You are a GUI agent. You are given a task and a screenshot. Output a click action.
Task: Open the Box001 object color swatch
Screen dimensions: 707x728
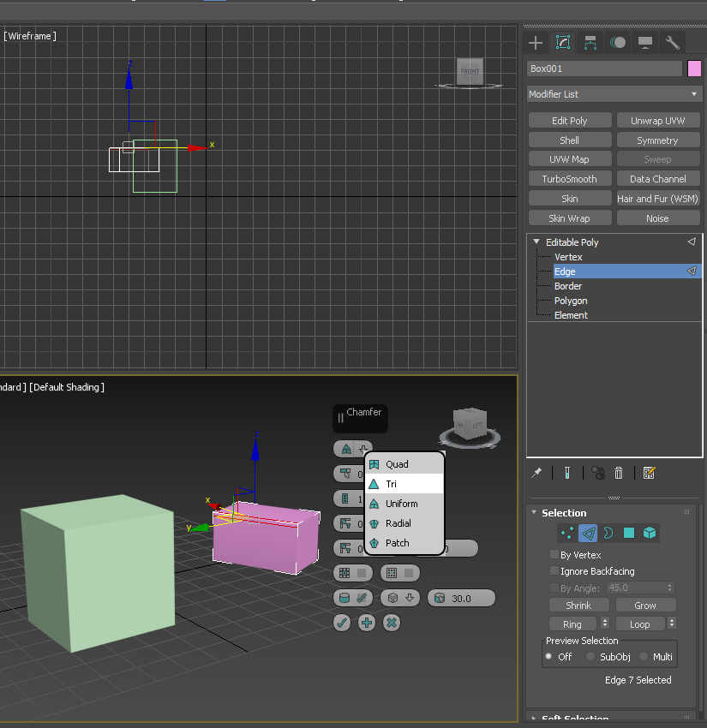[694, 69]
